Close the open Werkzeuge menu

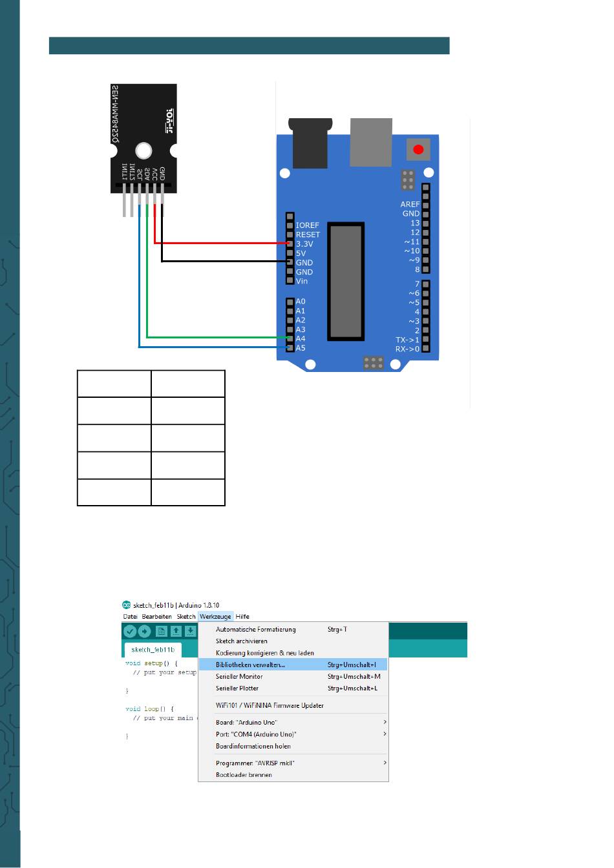(x=215, y=617)
